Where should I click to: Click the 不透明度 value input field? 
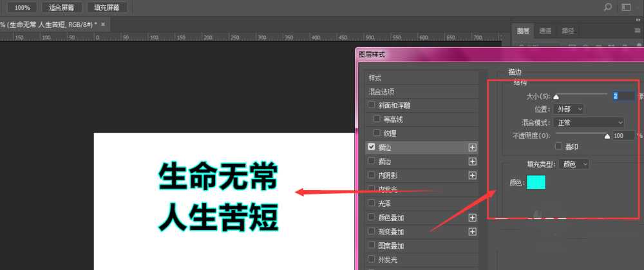(623, 135)
